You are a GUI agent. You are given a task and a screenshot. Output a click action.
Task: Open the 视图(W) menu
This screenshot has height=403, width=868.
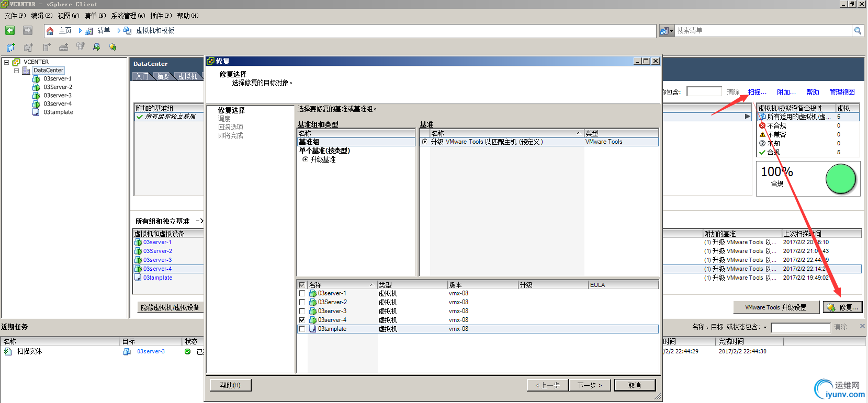click(69, 16)
